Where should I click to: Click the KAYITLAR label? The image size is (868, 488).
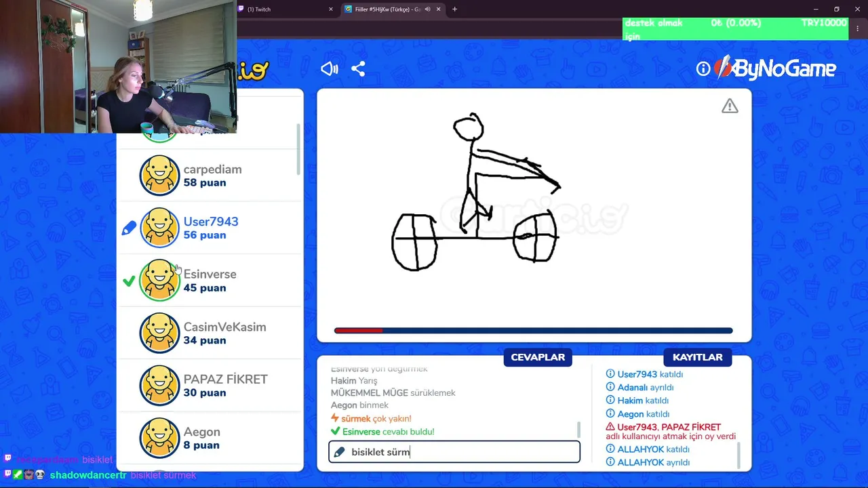697,357
